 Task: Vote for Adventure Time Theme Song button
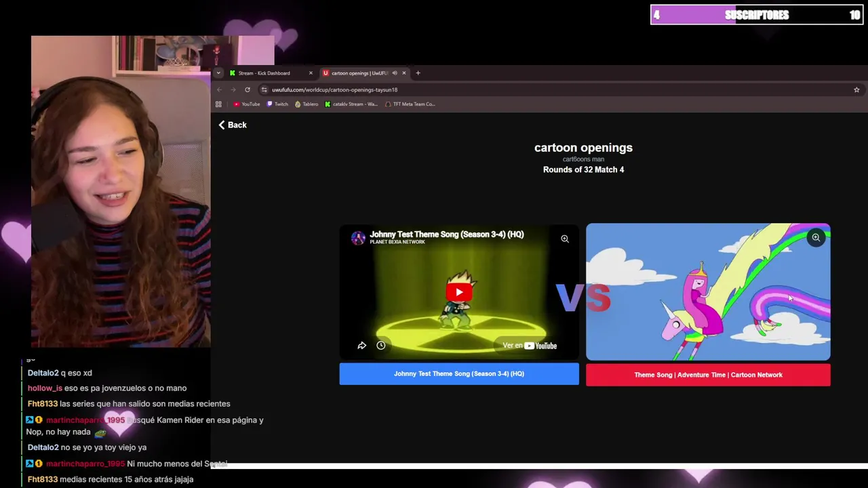(x=708, y=375)
